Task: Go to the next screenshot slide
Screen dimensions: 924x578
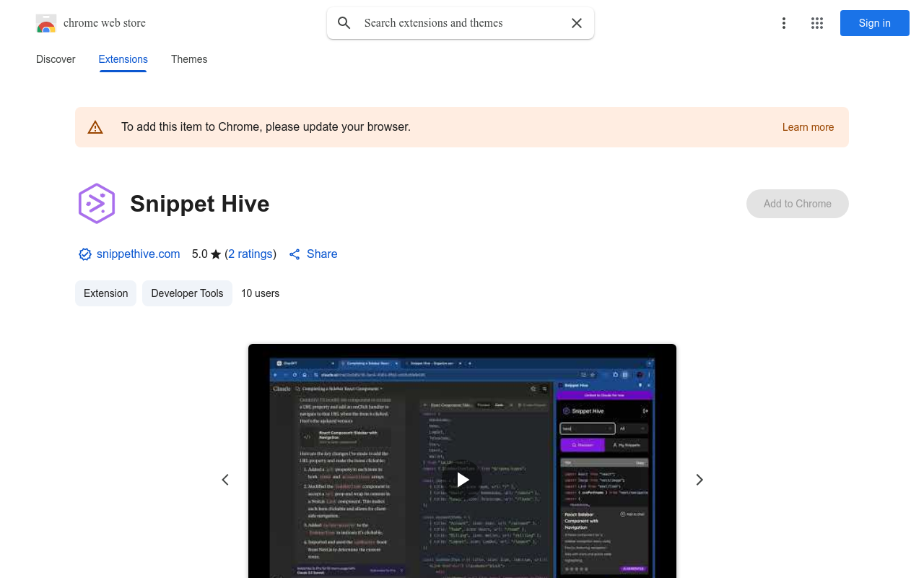Action: pos(699,480)
